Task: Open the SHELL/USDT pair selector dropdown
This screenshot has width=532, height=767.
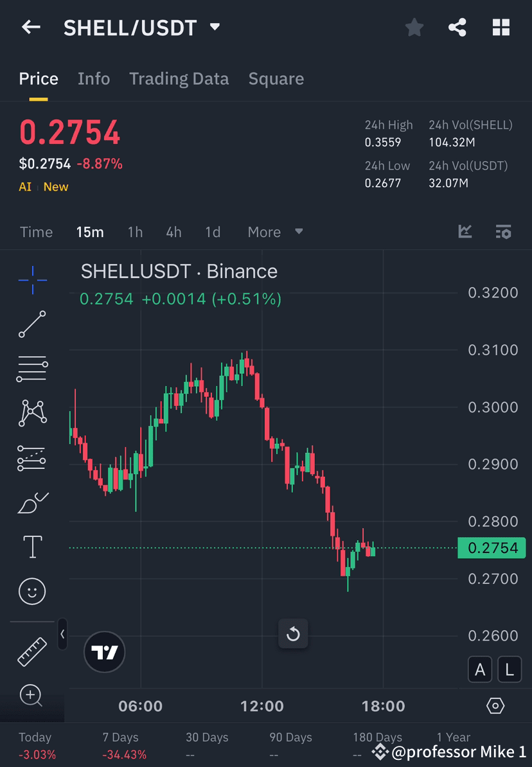Action: (x=215, y=27)
